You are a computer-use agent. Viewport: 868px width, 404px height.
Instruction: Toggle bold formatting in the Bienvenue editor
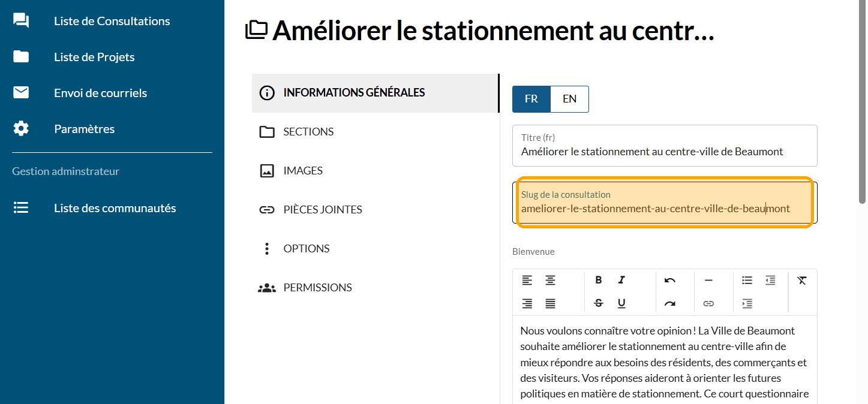(x=598, y=280)
